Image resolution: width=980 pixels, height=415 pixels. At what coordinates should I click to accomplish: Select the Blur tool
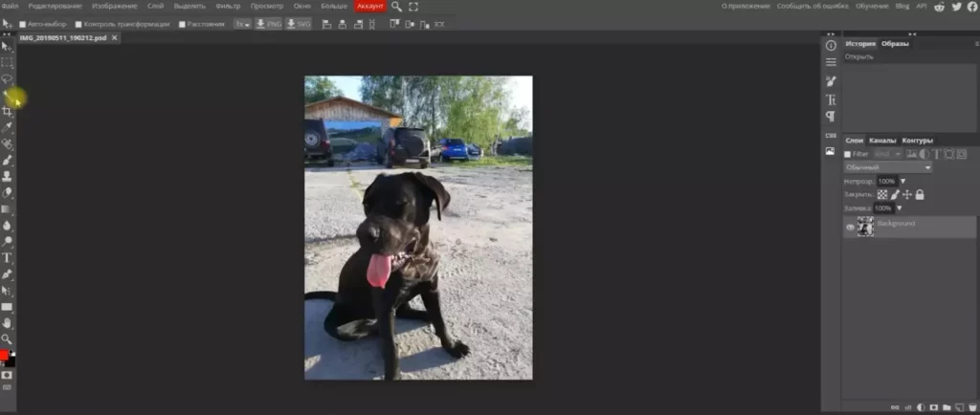coord(7,226)
